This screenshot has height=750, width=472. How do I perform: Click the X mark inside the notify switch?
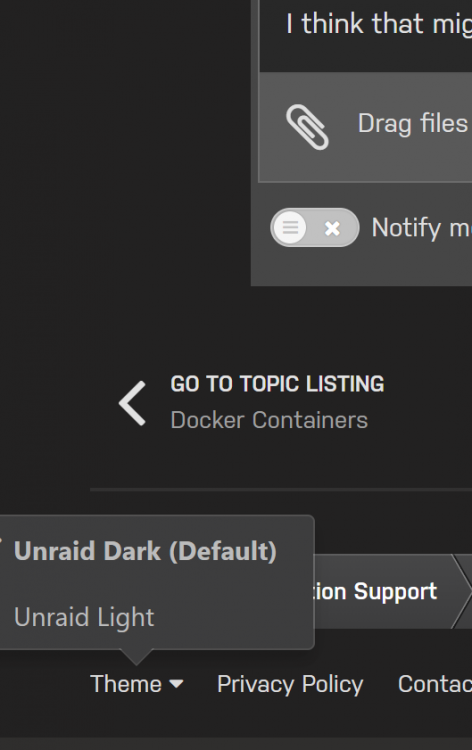coord(332,228)
